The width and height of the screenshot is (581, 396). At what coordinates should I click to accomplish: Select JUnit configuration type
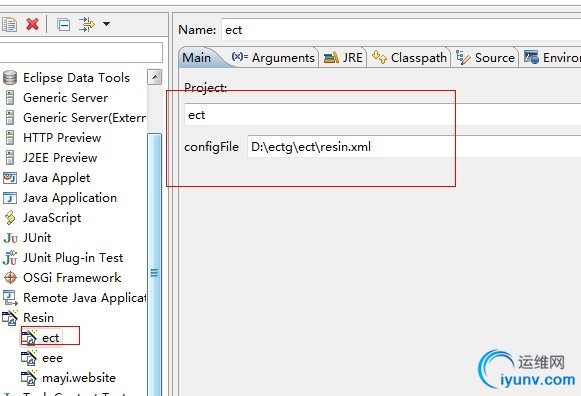point(37,238)
